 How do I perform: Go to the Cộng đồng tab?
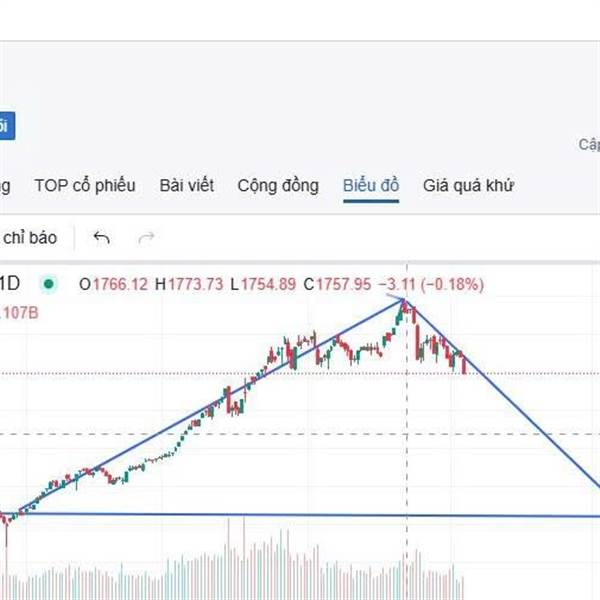tap(278, 186)
